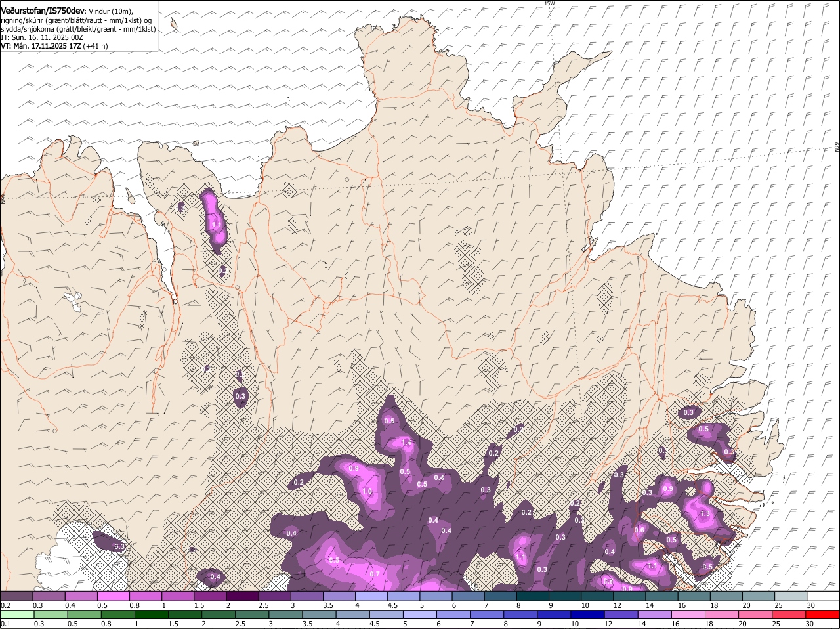
Task: Pick the 14 light purple swatch, lower scale
Action: [x=654, y=615]
